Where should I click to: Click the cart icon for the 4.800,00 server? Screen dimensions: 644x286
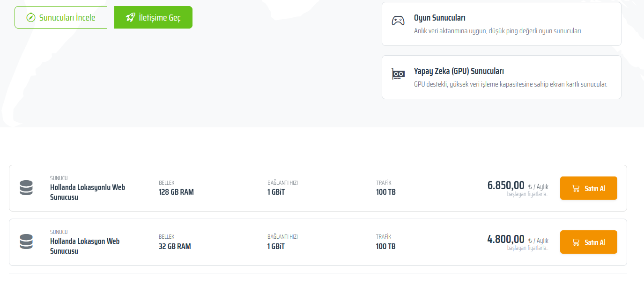click(x=576, y=242)
